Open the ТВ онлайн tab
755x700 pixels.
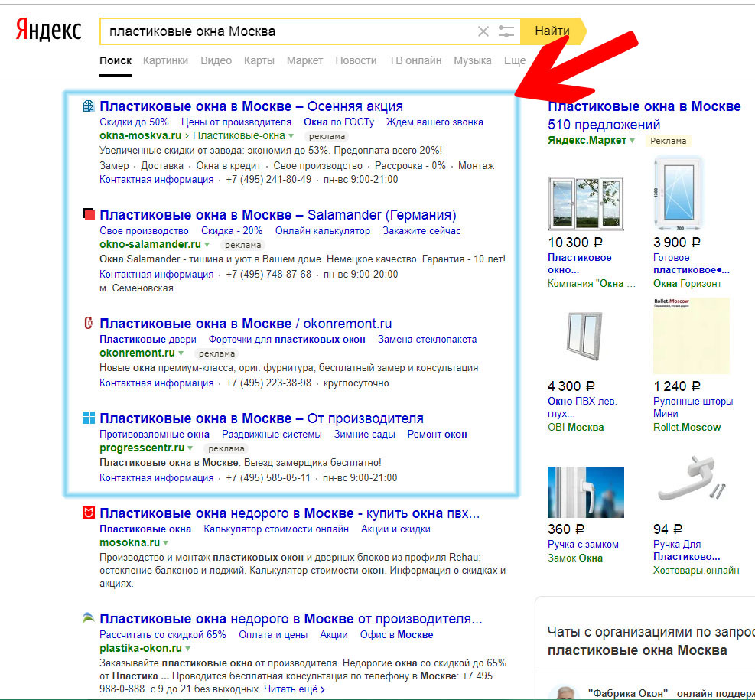coord(415,60)
